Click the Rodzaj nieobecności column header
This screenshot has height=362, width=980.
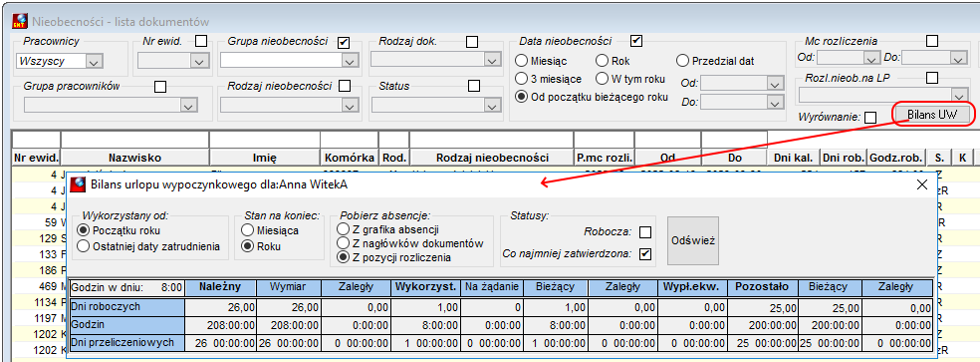(492, 158)
